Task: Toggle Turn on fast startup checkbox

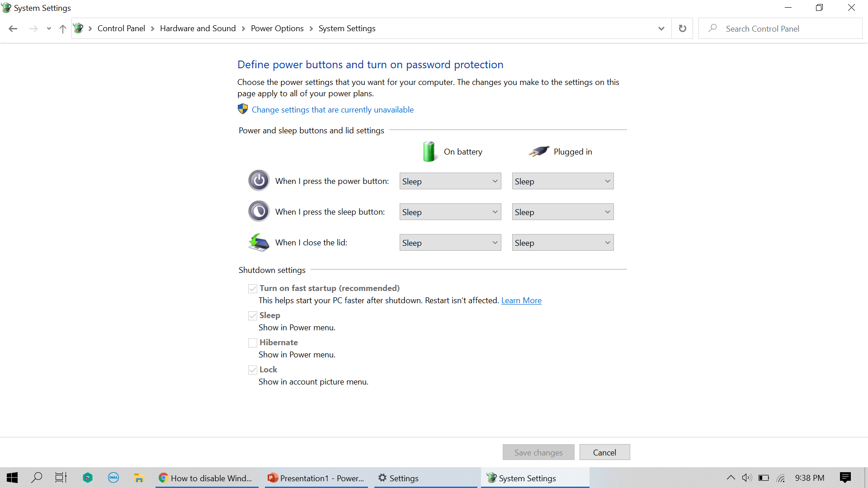Action: click(253, 289)
